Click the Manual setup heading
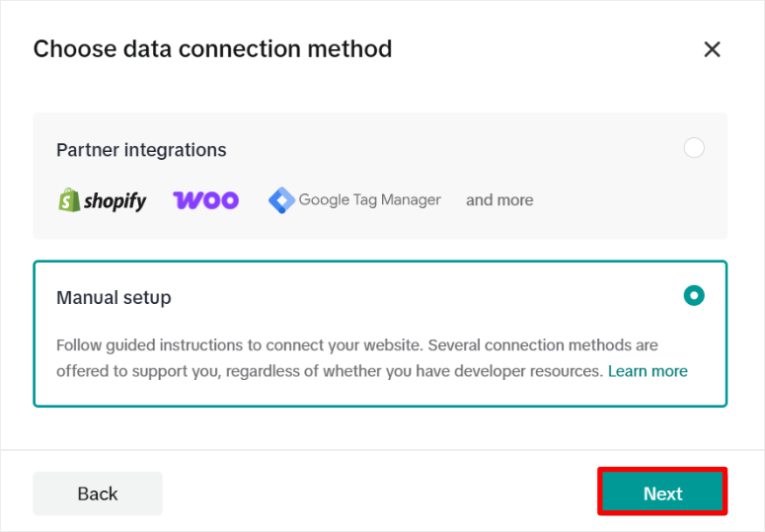 point(114,297)
